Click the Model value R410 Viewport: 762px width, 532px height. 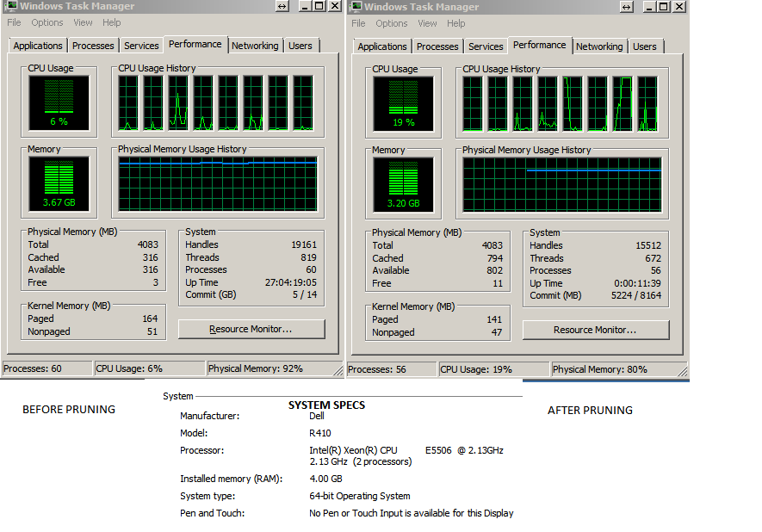(x=319, y=433)
